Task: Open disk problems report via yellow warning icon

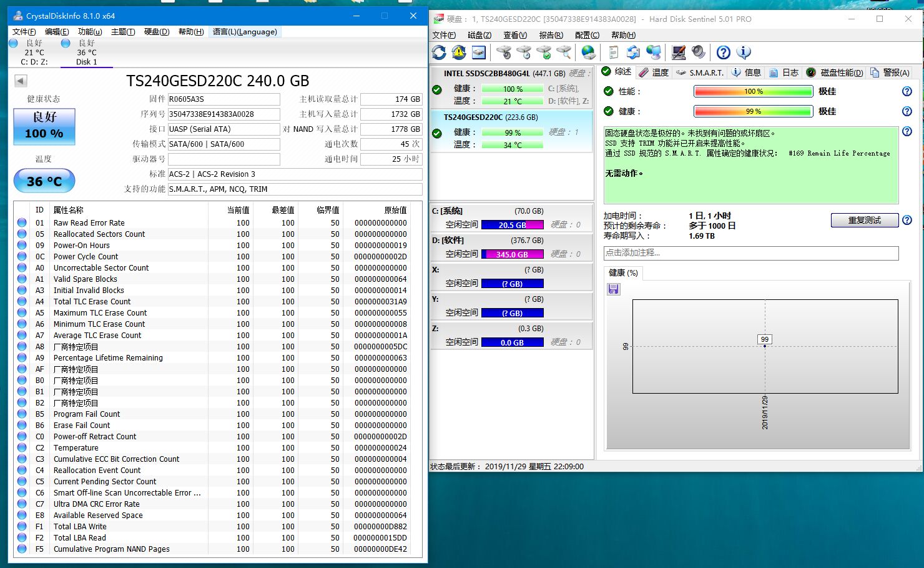Action: coord(459,52)
